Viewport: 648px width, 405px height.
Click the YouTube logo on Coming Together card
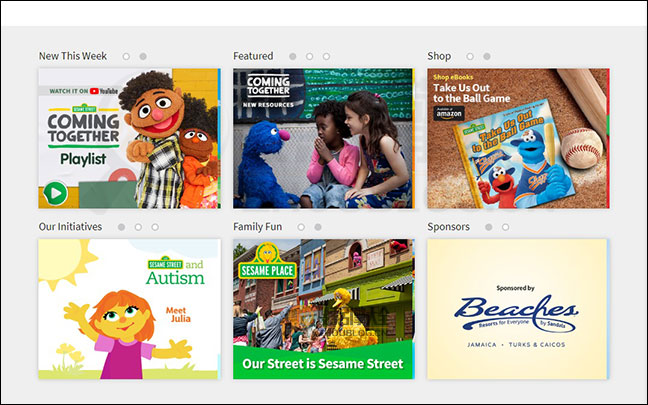tap(106, 91)
